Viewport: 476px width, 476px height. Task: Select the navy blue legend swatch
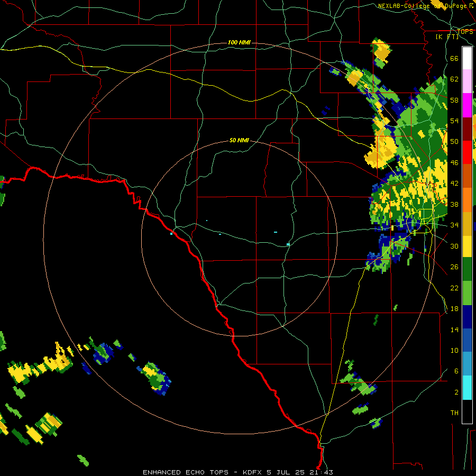click(467, 317)
